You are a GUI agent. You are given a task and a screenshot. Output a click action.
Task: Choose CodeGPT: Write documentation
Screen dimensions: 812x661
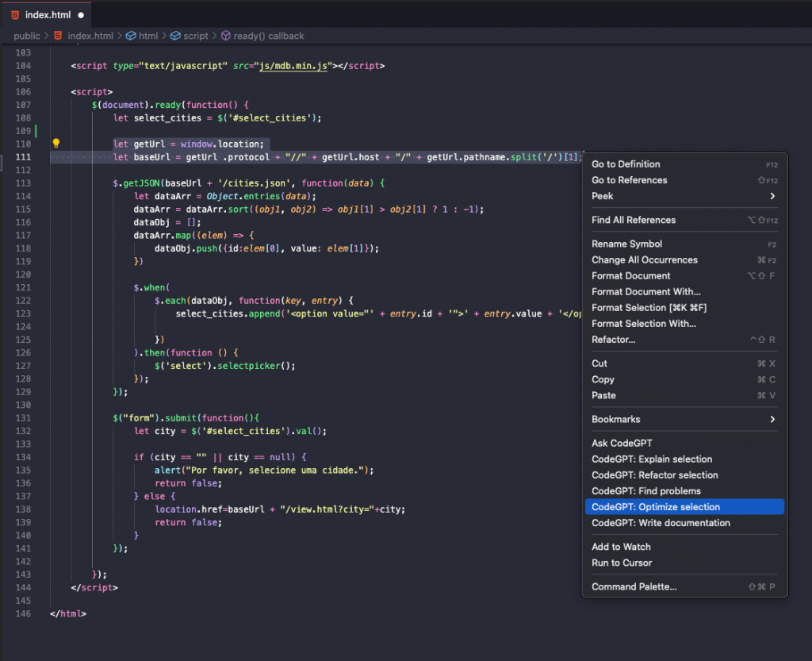(684, 523)
